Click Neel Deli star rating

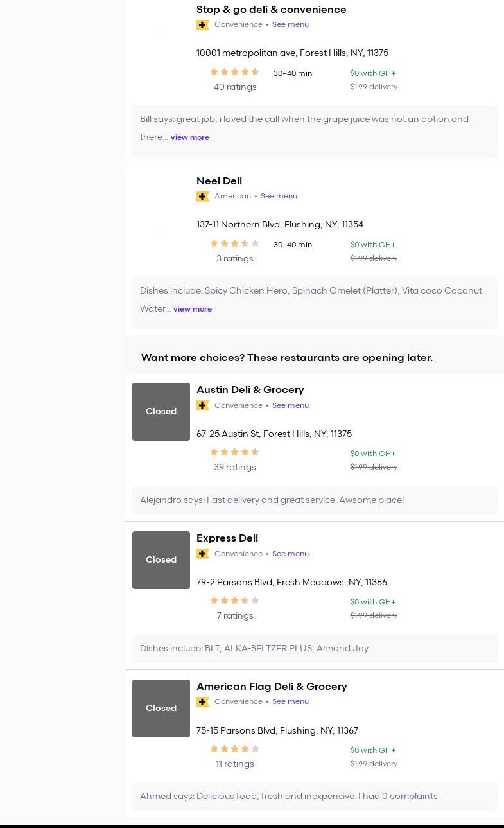click(234, 243)
